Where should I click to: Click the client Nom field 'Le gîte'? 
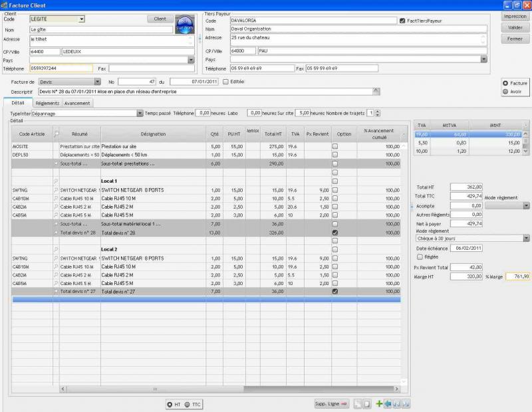pyautogui.click(x=101, y=30)
